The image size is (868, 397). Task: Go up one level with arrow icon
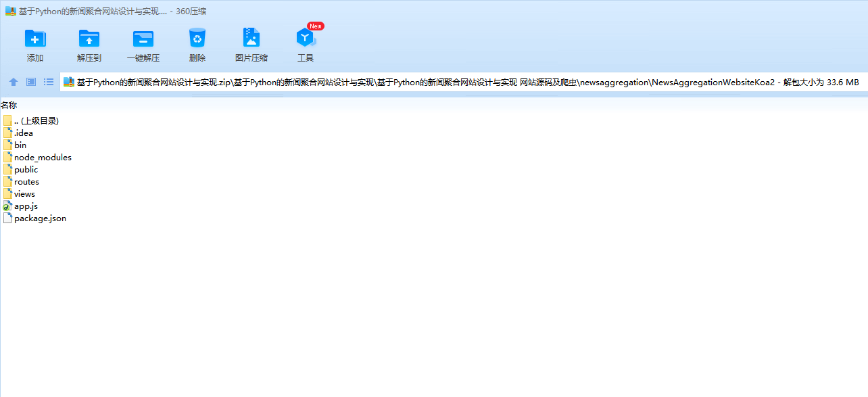14,82
